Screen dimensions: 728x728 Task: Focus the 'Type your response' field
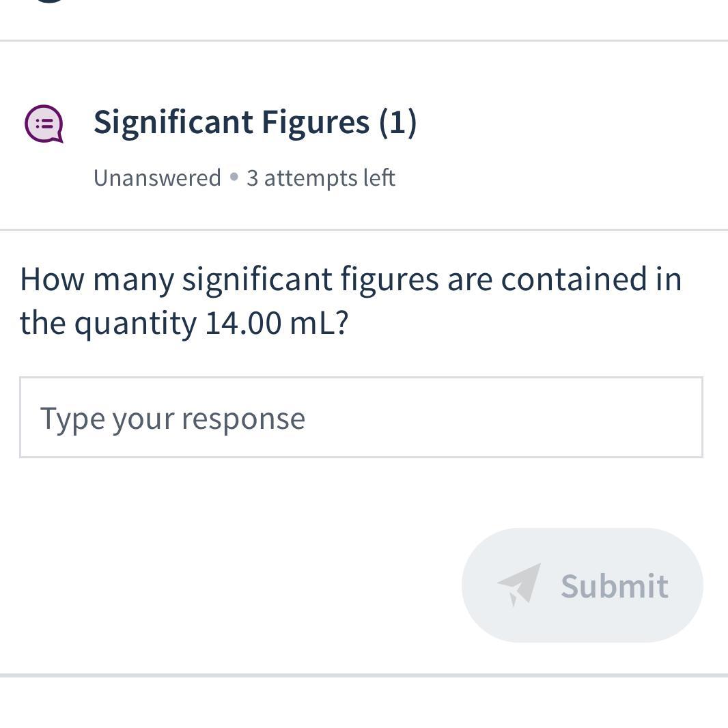[x=361, y=417]
